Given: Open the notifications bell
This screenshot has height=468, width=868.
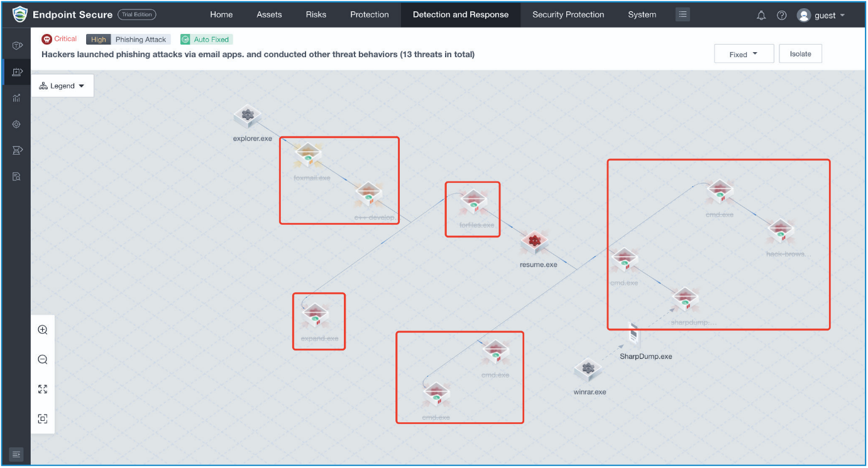Looking at the screenshot, I should click(x=761, y=15).
